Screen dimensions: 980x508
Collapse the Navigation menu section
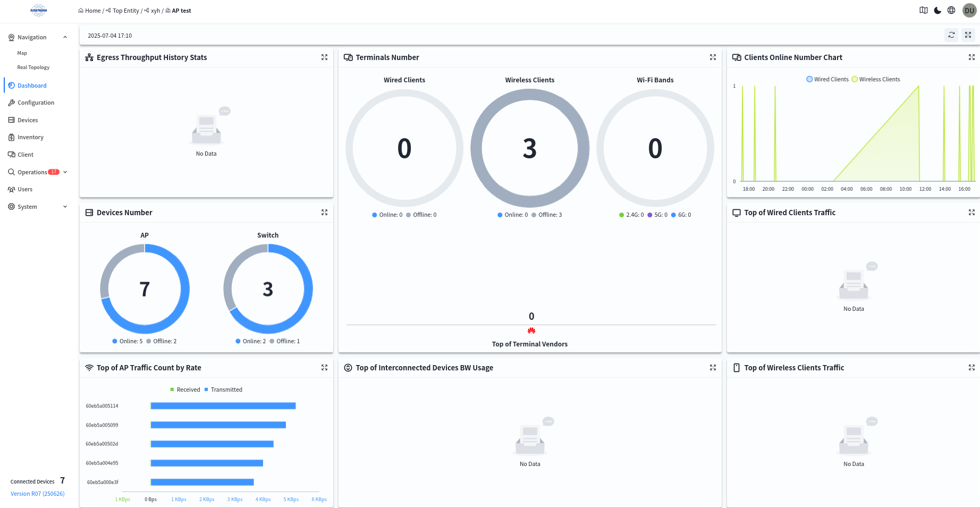[x=65, y=37]
